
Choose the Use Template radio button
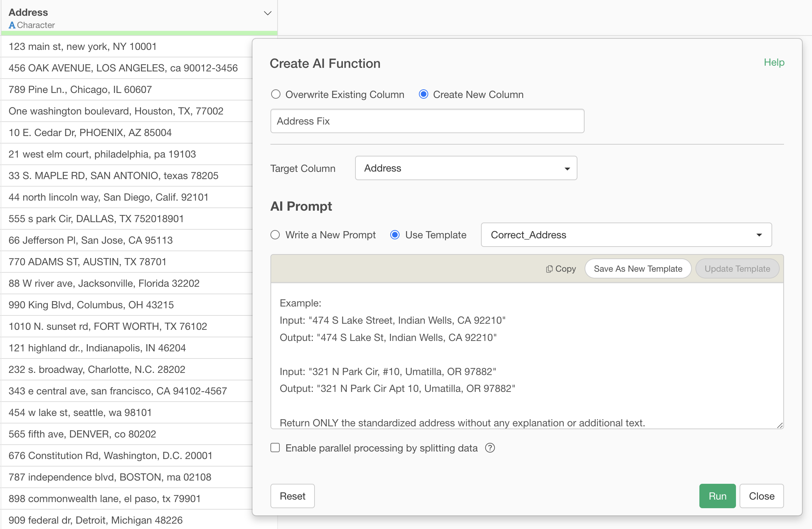click(395, 235)
